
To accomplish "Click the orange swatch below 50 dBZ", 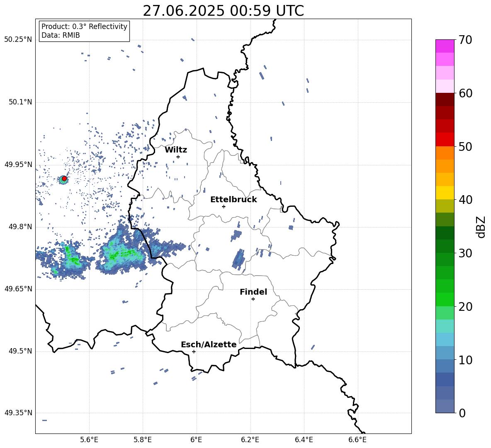I will (x=445, y=153).
